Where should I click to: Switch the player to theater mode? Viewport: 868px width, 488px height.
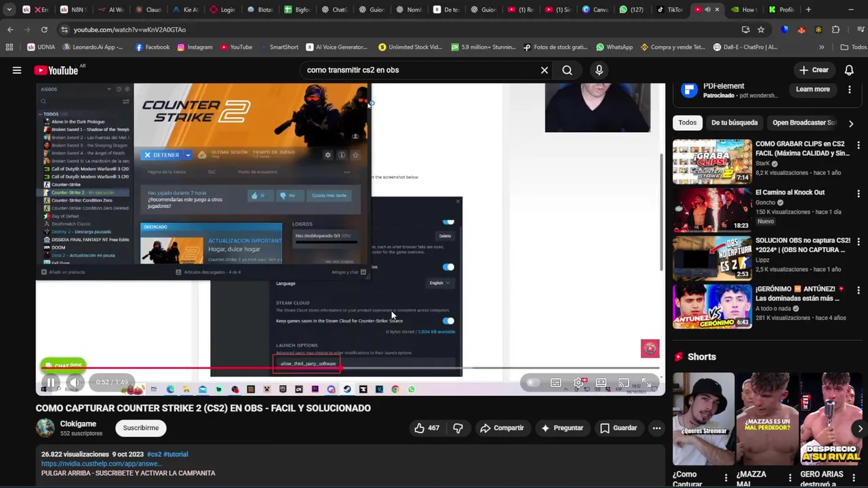pyautogui.click(x=601, y=383)
